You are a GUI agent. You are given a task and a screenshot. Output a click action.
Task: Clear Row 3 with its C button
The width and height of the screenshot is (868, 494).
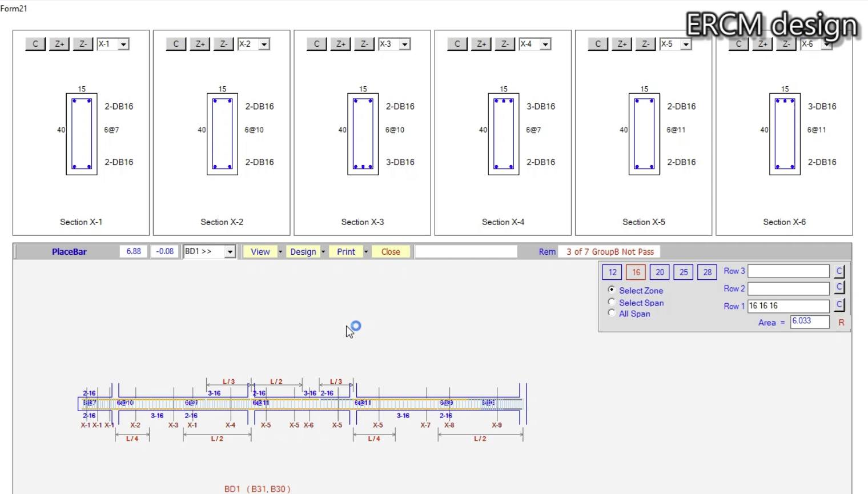click(x=839, y=271)
